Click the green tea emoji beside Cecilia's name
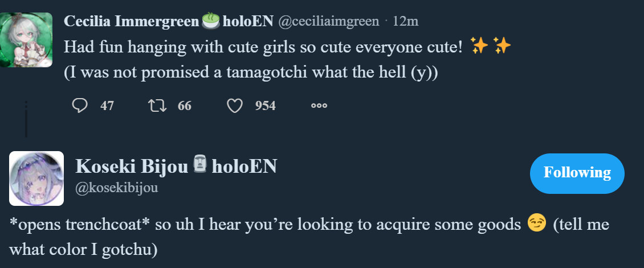644x268 pixels. tap(211, 21)
